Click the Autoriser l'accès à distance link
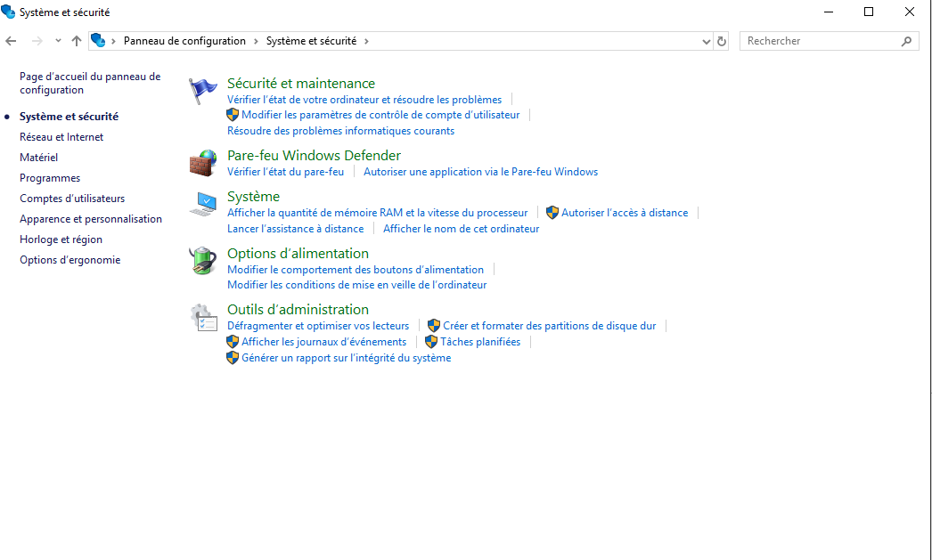 625,213
